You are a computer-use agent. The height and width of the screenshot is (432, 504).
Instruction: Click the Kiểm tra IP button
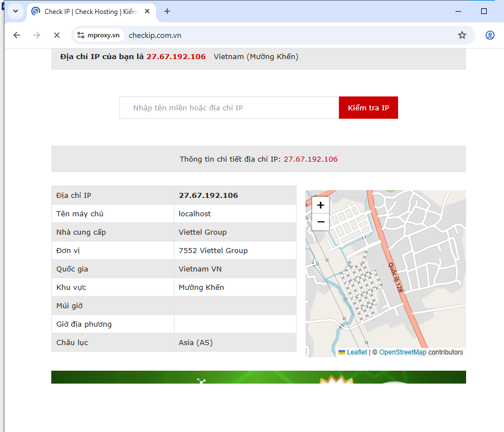click(x=369, y=108)
